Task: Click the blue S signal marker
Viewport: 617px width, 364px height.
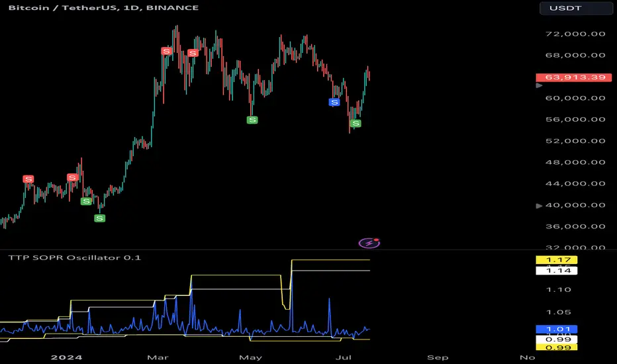Action: coord(334,103)
